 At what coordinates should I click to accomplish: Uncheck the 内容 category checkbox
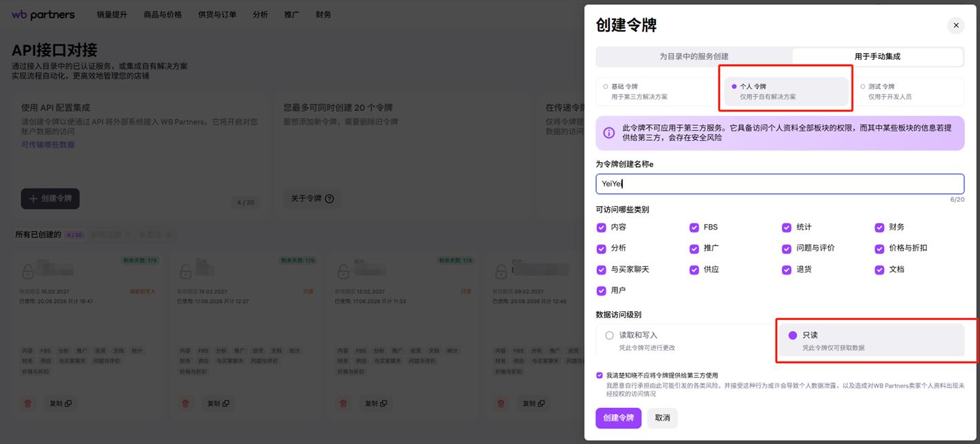(x=601, y=227)
